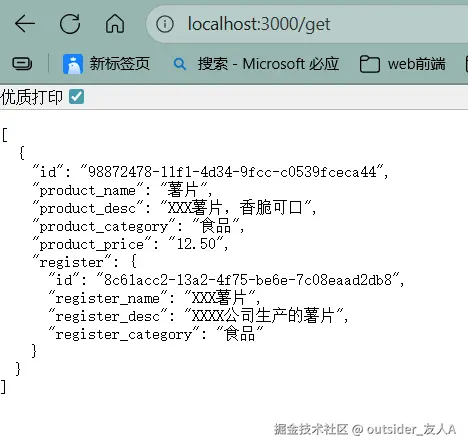
Task: Click the "register_name" key
Action: pyautogui.click(x=107, y=298)
